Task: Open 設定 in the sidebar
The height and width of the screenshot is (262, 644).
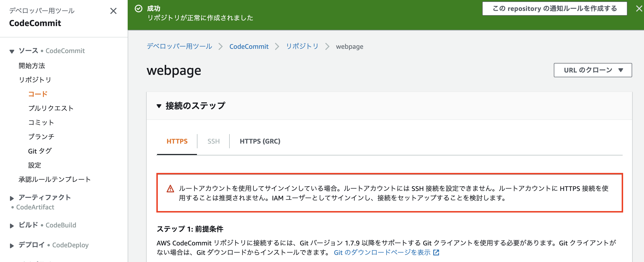Action: click(34, 165)
